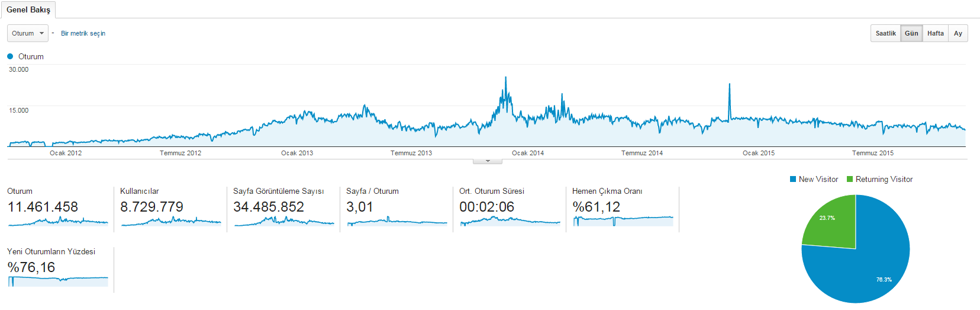Switch graph to Gün view
This screenshot has width=980, height=310.
pyautogui.click(x=911, y=33)
